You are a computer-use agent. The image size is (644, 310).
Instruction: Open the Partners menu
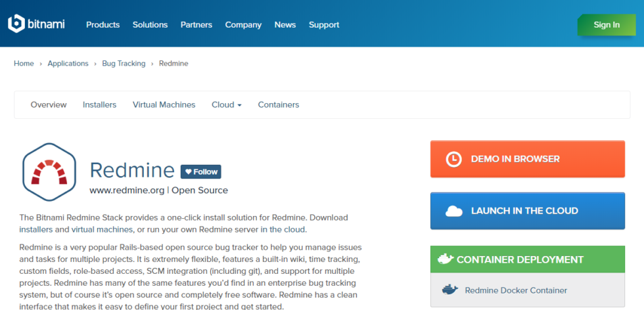(x=196, y=25)
